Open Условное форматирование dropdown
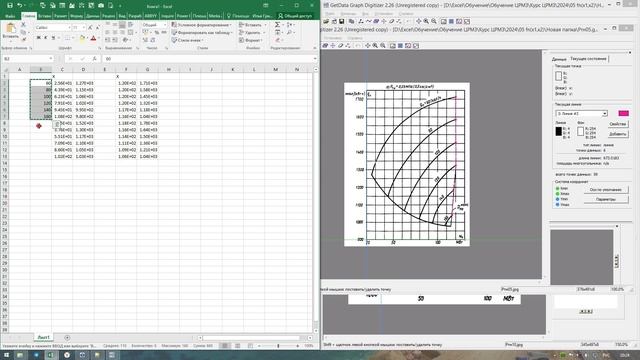Image resolution: width=640 pixels, height=360 pixels. [x=201, y=25]
